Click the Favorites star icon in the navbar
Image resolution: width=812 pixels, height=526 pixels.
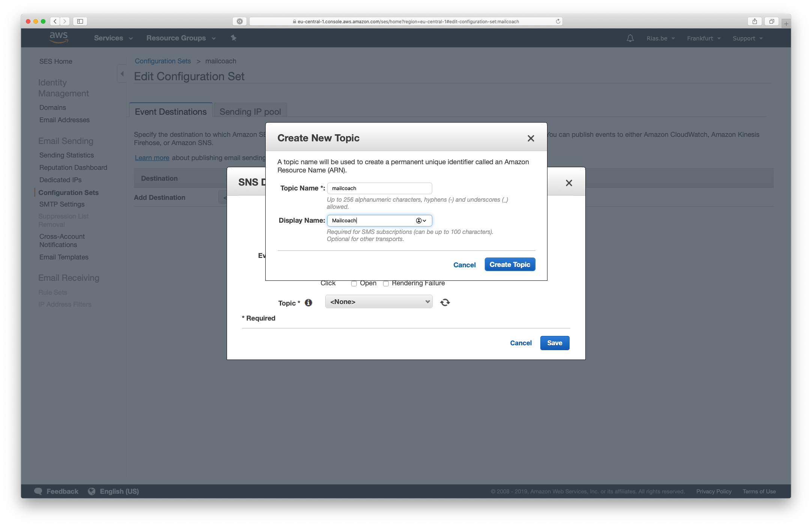[233, 38]
